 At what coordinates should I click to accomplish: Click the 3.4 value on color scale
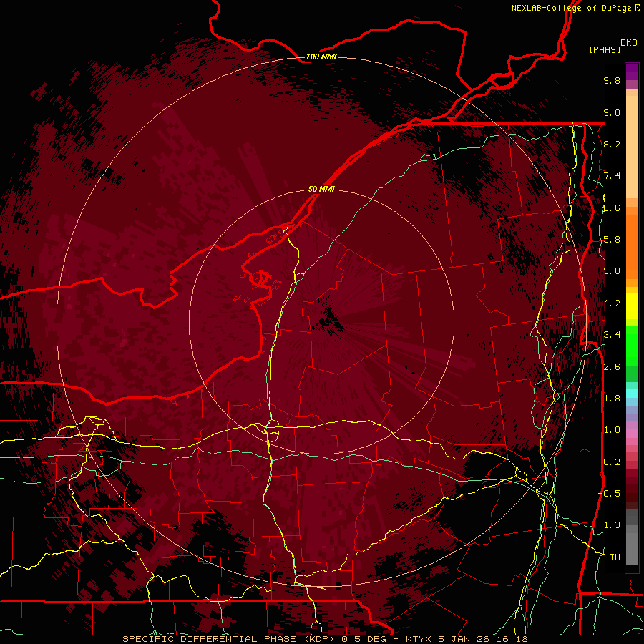click(612, 335)
